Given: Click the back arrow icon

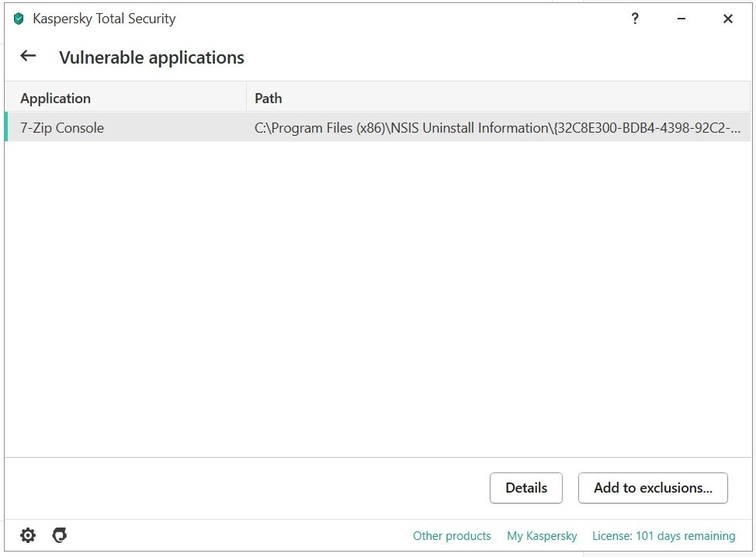Looking at the screenshot, I should pyautogui.click(x=28, y=56).
